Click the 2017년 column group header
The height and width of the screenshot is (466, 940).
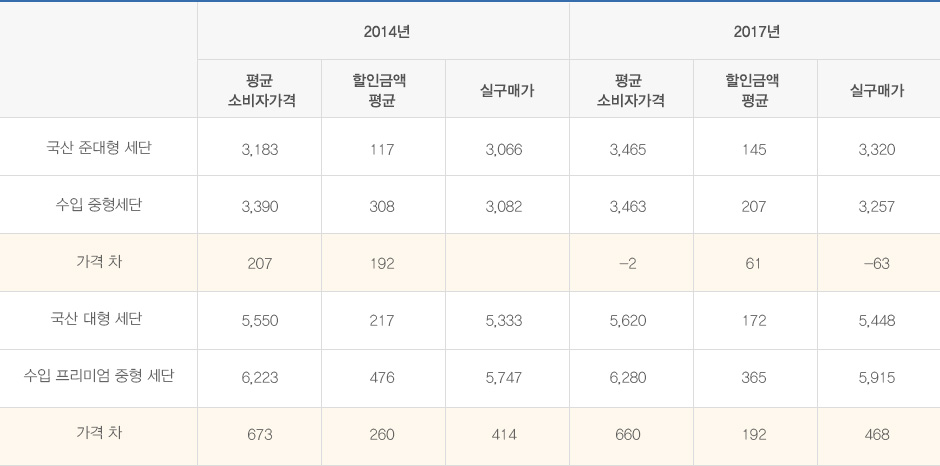pyautogui.click(x=755, y=32)
